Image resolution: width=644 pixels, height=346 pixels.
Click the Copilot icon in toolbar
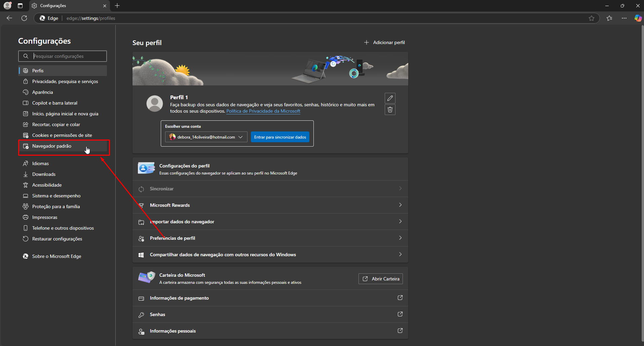(638, 18)
